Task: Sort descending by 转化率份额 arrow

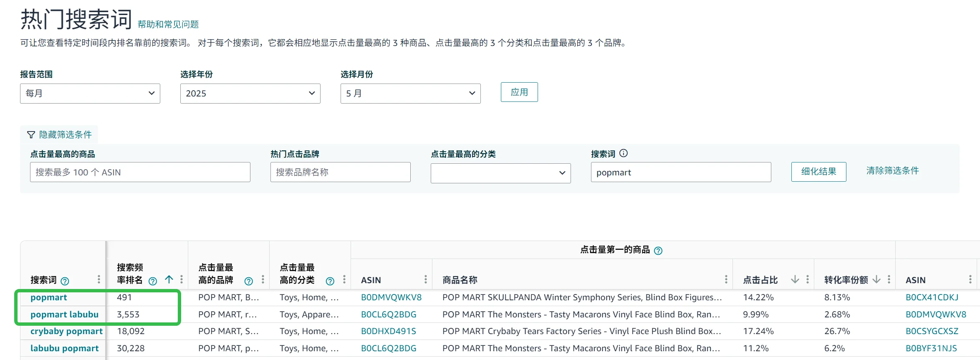Action: click(x=876, y=279)
